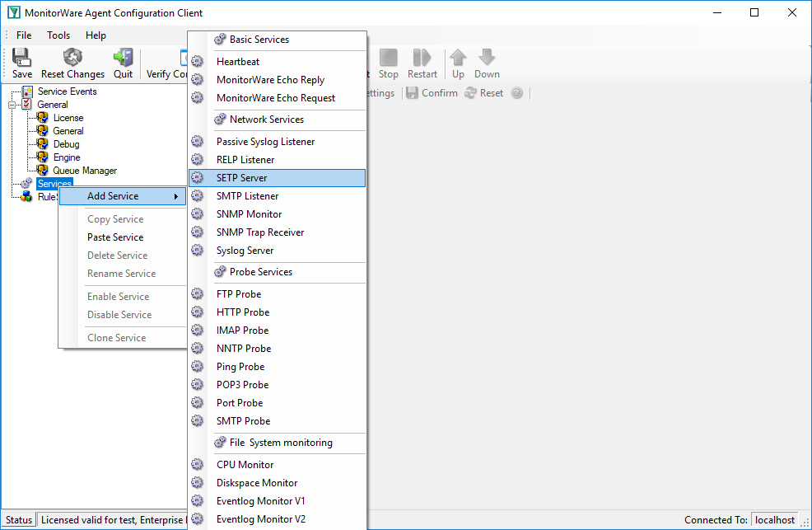Select Debug under General in tree
Screen dimensions: 812x530
[66, 144]
